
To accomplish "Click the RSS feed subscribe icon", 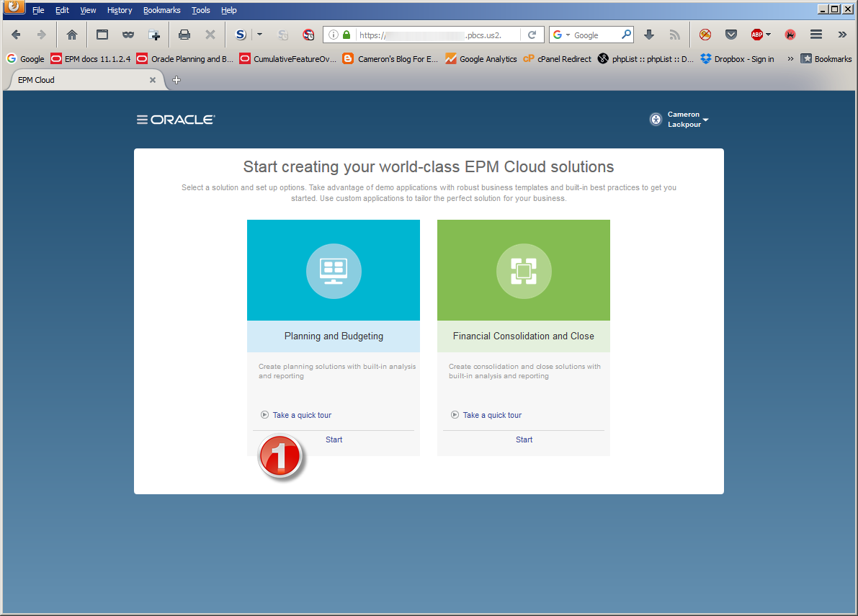I will [675, 35].
